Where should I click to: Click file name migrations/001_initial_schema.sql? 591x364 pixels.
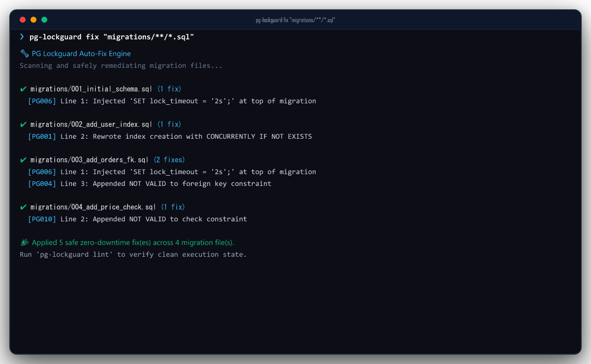92,89
